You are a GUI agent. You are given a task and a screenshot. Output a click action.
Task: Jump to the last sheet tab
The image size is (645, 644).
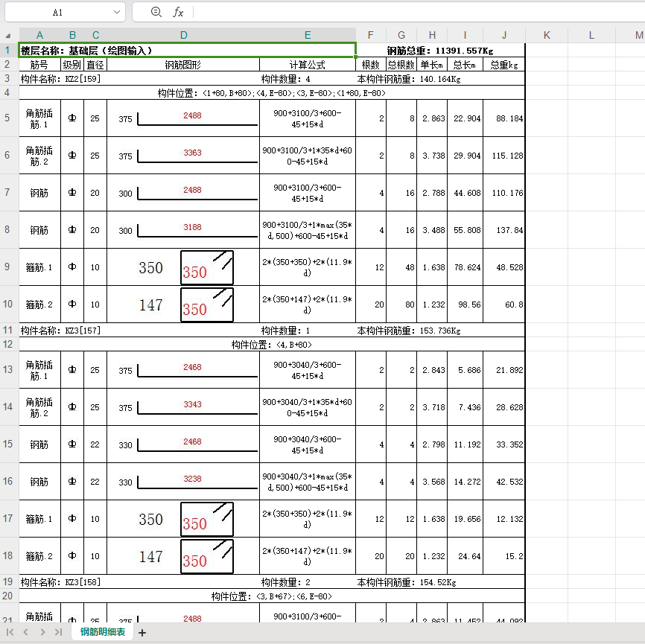[x=58, y=632]
